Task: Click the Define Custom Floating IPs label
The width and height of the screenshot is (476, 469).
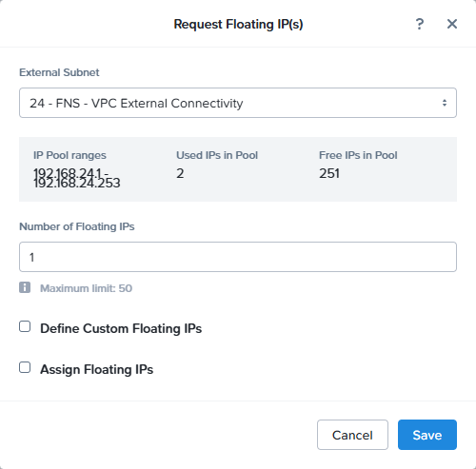Action: pos(121,328)
